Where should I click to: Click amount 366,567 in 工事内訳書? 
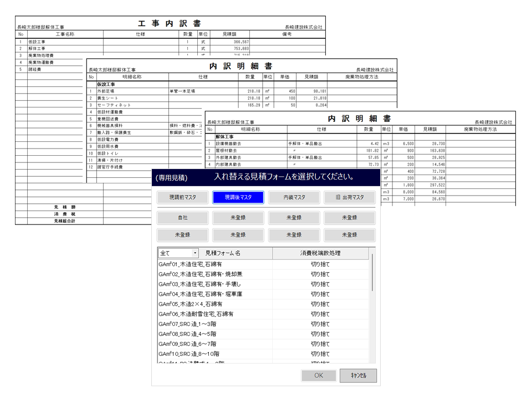241,42
